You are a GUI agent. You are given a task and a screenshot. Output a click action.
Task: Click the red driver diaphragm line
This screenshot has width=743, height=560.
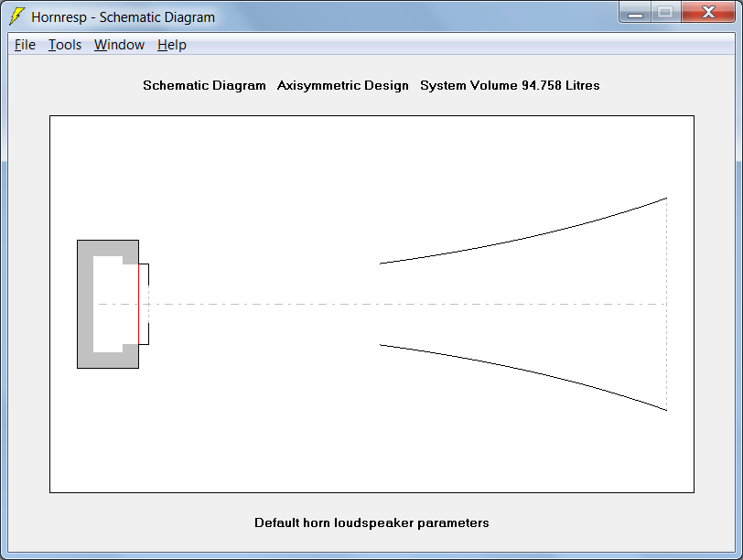pos(138,304)
